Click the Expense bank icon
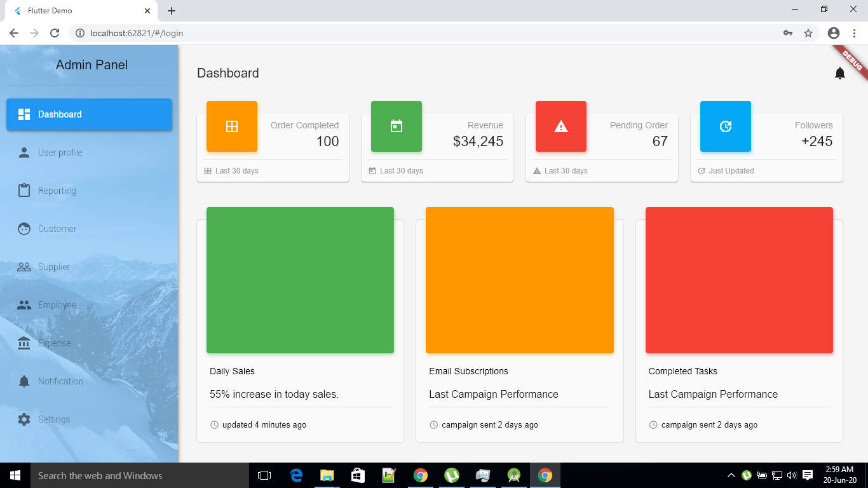The width and height of the screenshot is (868, 488). click(24, 343)
